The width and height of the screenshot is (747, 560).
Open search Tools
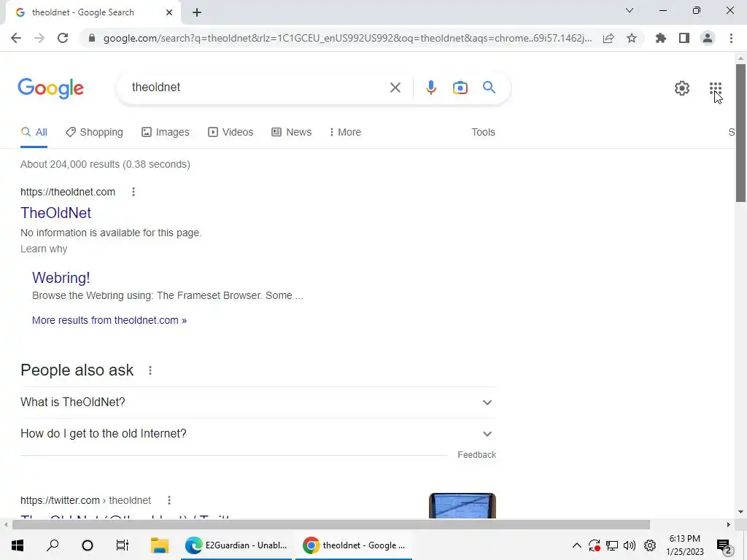click(483, 132)
